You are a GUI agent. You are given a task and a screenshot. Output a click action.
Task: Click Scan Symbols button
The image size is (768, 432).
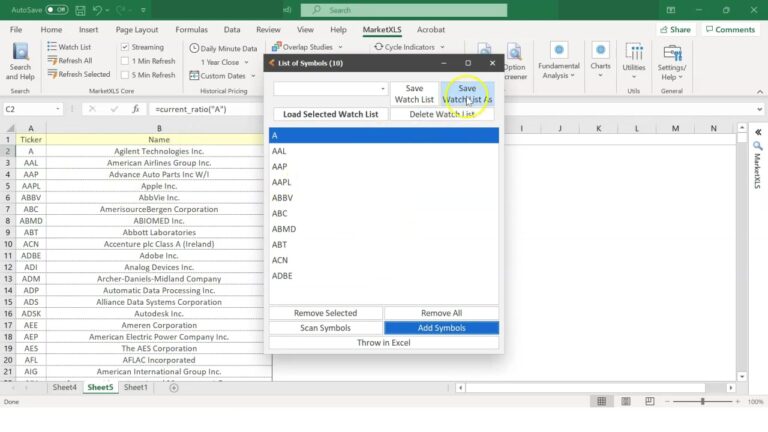click(x=325, y=328)
